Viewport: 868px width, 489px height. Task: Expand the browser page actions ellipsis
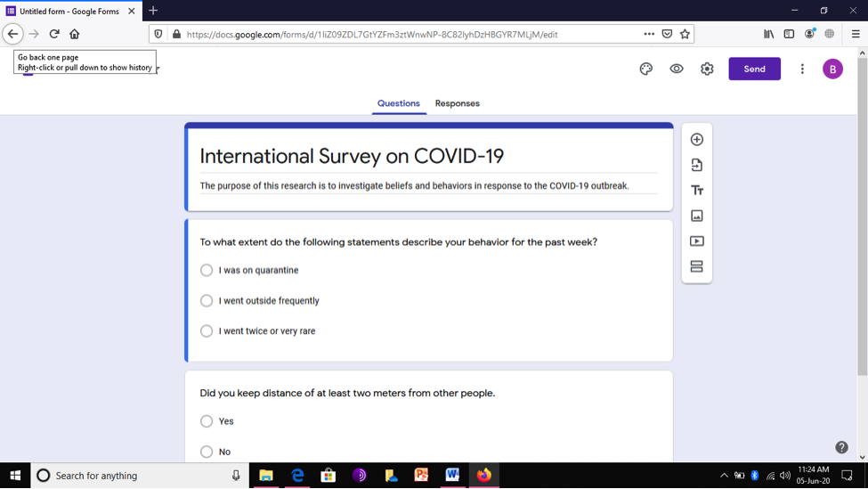coord(649,34)
